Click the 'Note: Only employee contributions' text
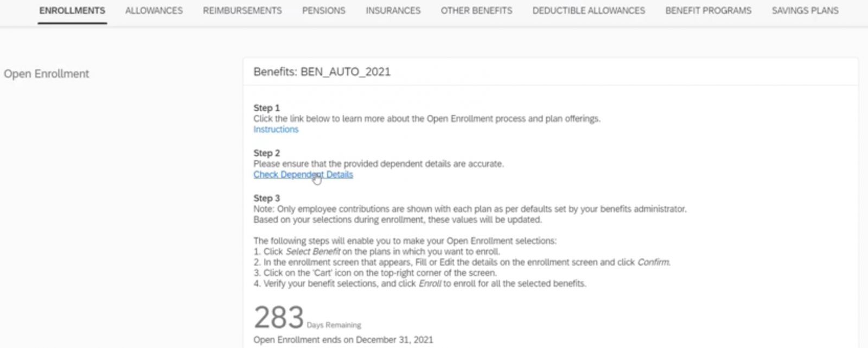Screen dimensions: 868x348 [470, 209]
